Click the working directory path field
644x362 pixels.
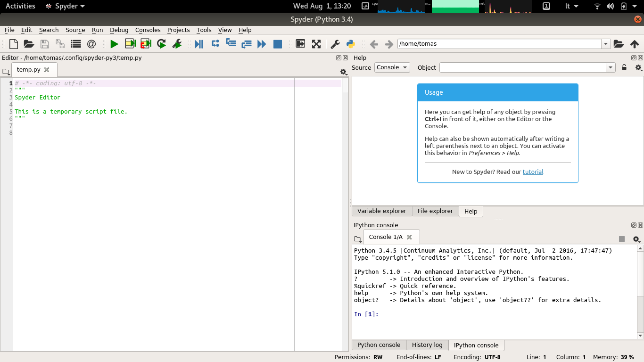tap(500, 44)
